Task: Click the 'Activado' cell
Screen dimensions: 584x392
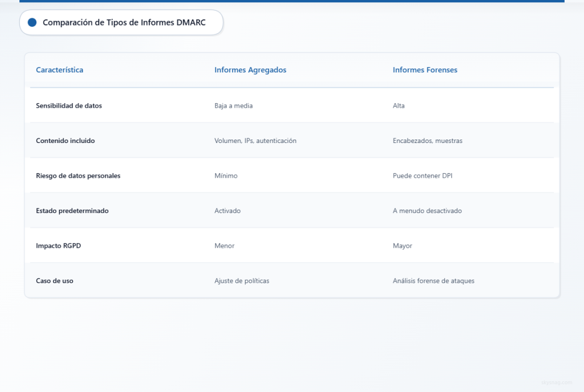Action: click(x=228, y=210)
